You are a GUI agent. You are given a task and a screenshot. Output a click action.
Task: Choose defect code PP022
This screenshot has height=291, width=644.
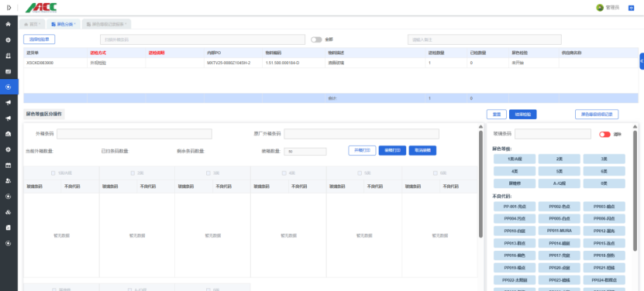point(515,280)
